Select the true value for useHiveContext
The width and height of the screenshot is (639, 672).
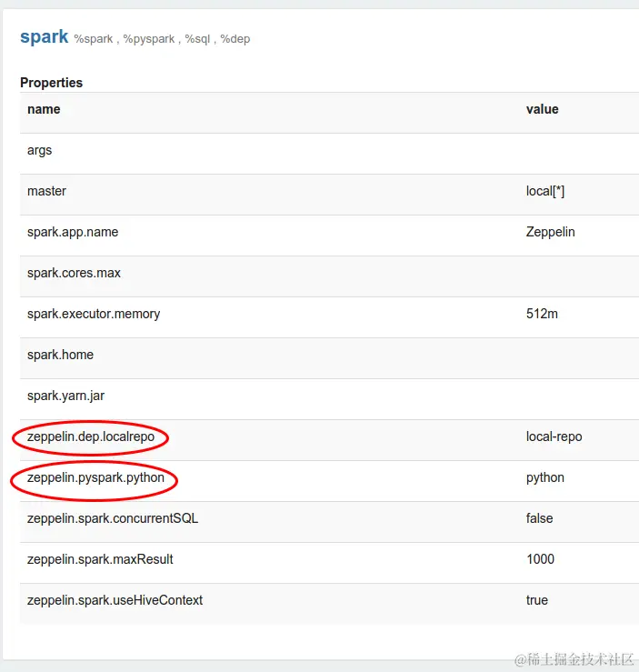pos(537,600)
